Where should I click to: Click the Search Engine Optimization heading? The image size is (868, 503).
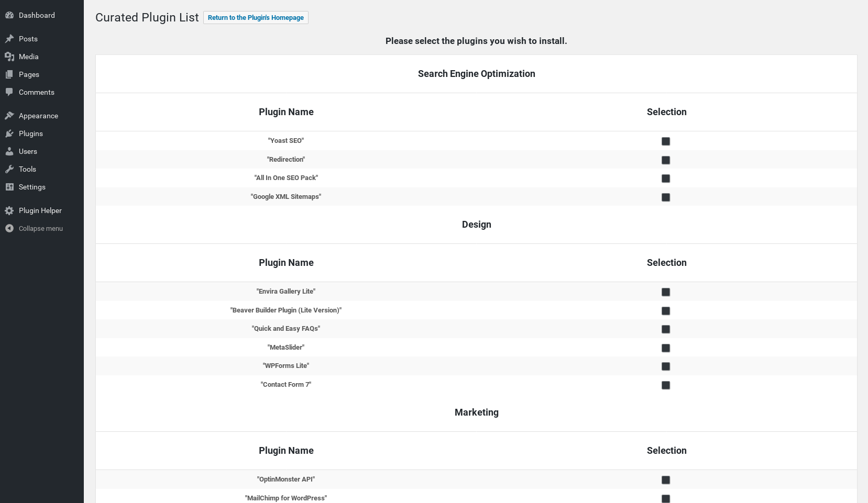coord(477,74)
